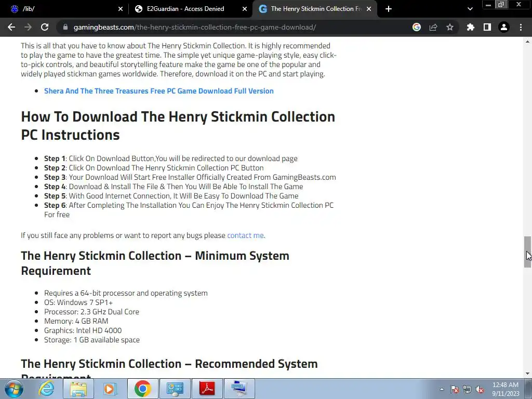Share this page icon
Viewport: 532px width, 399px height.
click(x=433, y=27)
